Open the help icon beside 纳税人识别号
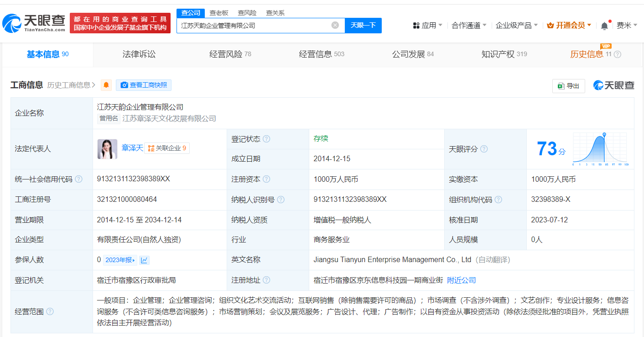The image size is (644, 337). pos(281,200)
